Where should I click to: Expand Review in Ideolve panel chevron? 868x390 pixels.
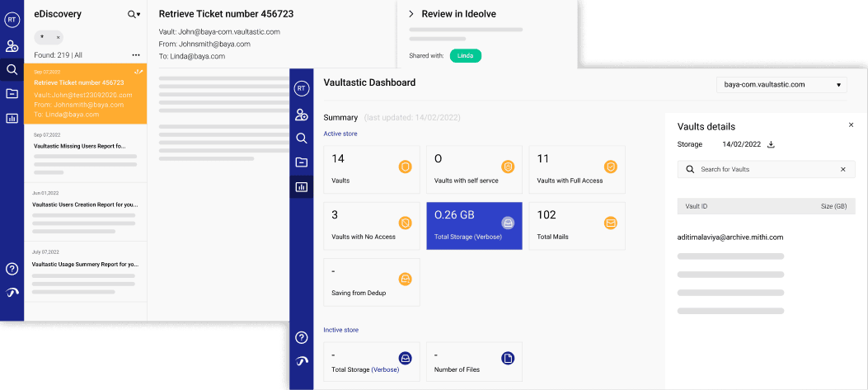[411, 14]
